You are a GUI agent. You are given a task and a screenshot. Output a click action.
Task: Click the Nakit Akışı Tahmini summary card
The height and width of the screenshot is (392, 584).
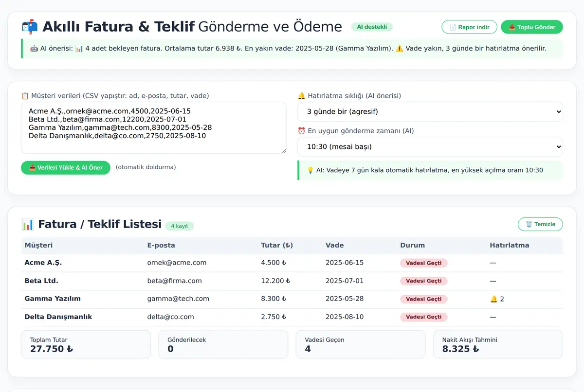[x=498, y=344]
